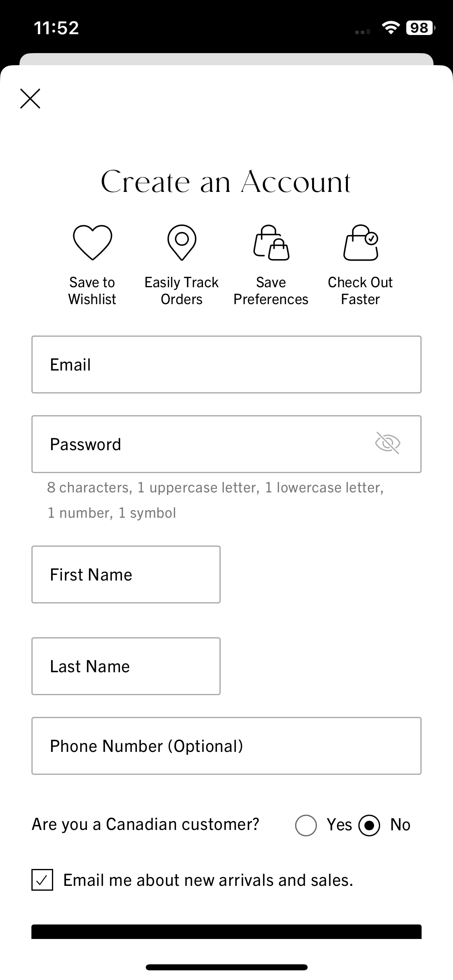Tap the Wi-Fi status icon

(x=390, y=28)
